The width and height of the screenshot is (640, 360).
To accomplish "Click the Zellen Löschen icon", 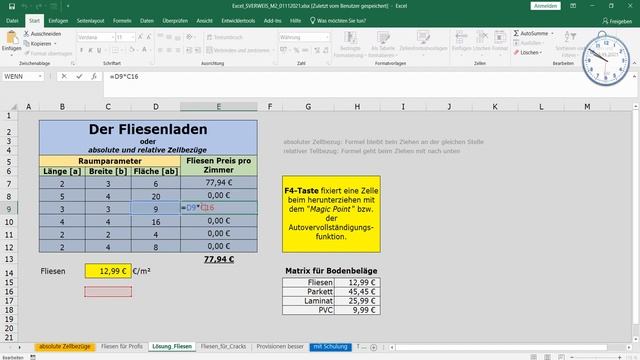I will [x=482, y=38].
